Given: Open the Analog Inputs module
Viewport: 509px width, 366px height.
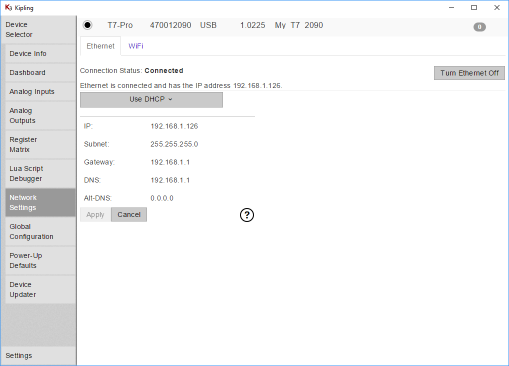Looking at the screenshot, I should pyautogui.click(x=40, y=92).
